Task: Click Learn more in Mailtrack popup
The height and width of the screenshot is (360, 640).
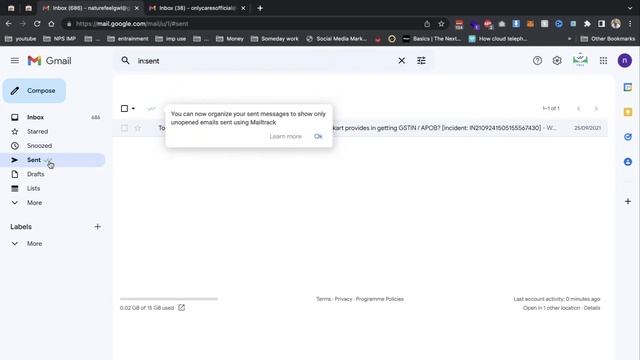Action: (285, 136)
